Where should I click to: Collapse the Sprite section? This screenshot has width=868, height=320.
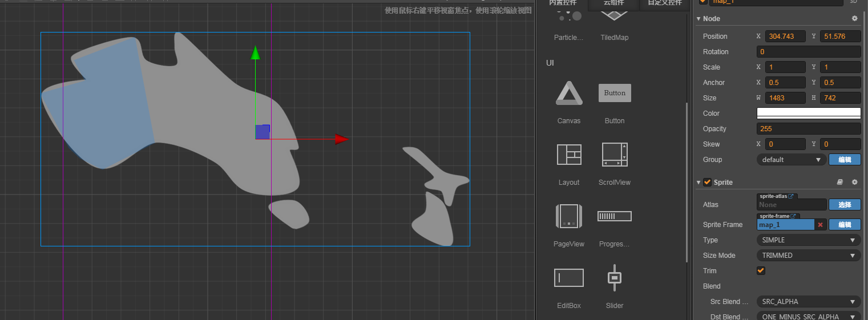(x=698, y=183)
